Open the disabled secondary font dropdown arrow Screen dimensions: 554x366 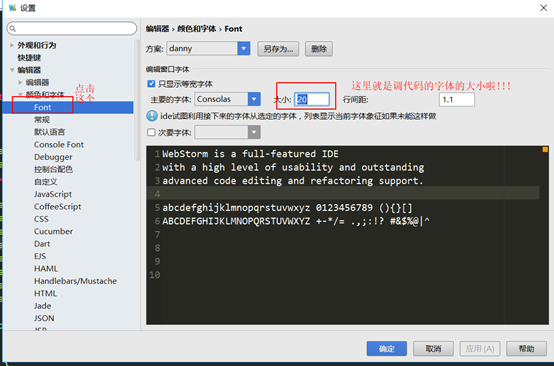(x=254, y=132)
